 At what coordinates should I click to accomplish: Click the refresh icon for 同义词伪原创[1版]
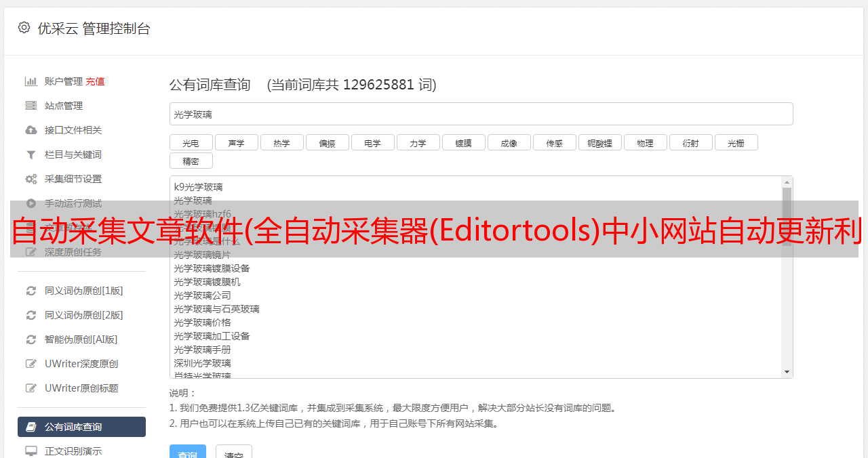click(x=31, y=291)
